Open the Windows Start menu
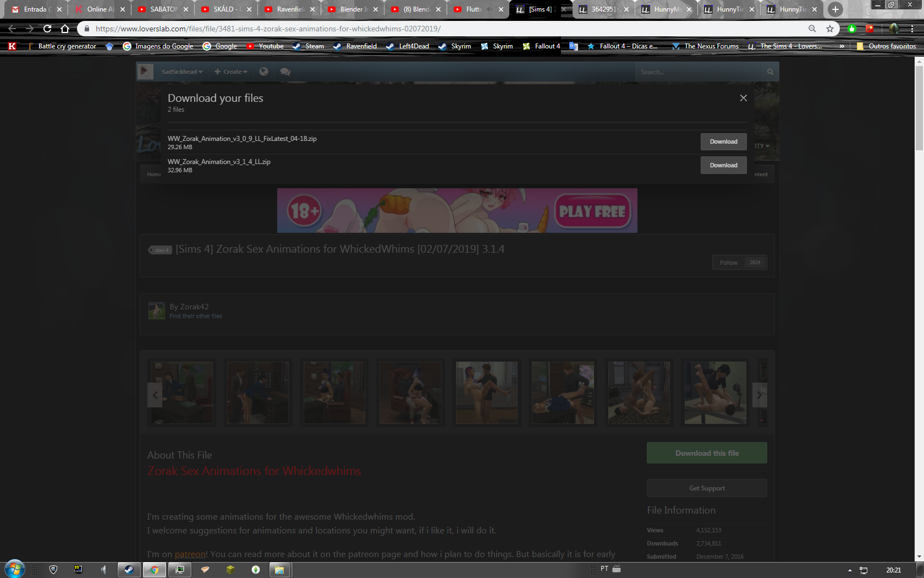Viewport: 924px width, 578px height. pyautogui.click(x=14, y=569)
